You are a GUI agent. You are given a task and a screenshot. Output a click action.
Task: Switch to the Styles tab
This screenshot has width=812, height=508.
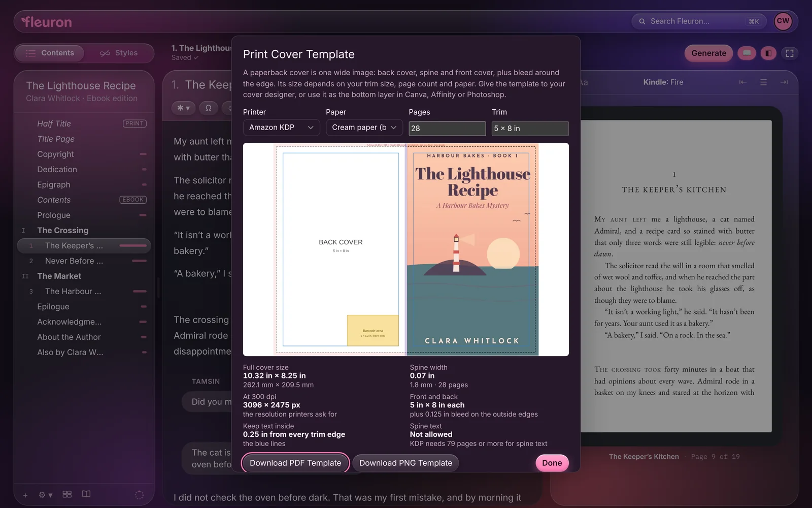119,53
